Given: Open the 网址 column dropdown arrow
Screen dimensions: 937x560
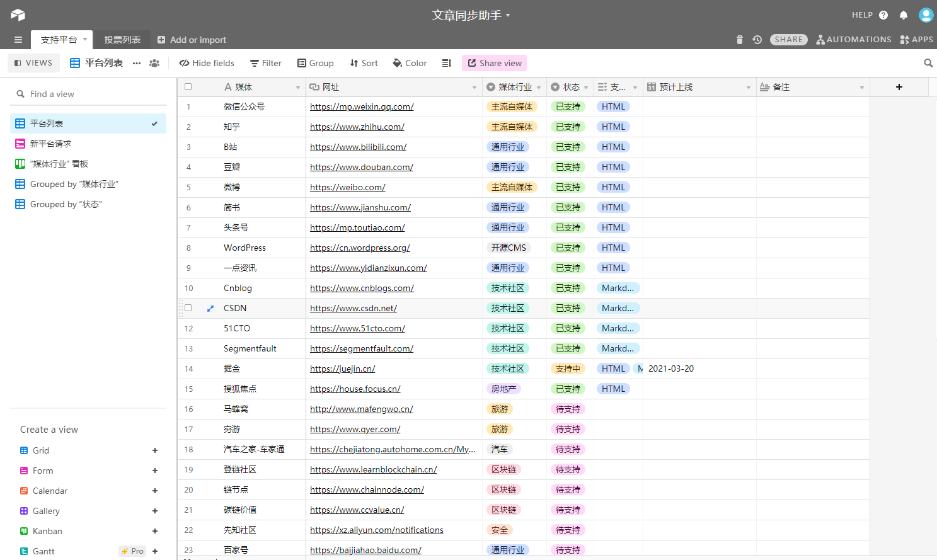Looking at the screenshot, I should tap(474, 88).
